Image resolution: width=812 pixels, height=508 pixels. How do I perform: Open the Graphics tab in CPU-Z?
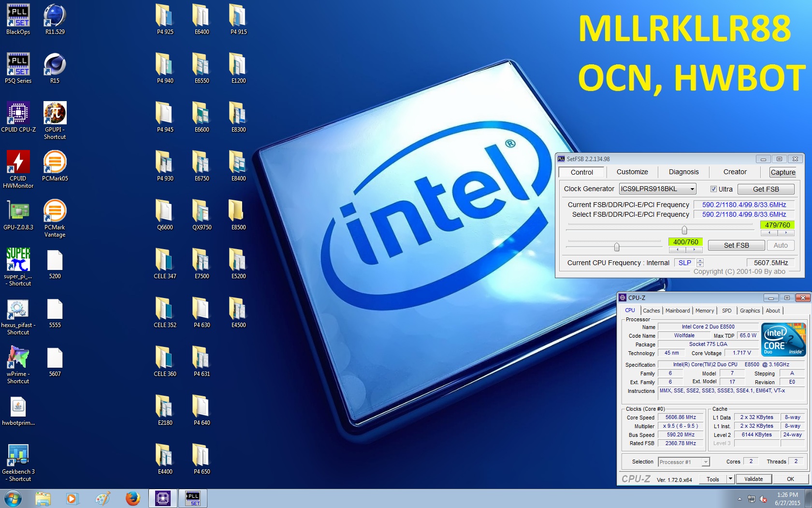(750, 311)
